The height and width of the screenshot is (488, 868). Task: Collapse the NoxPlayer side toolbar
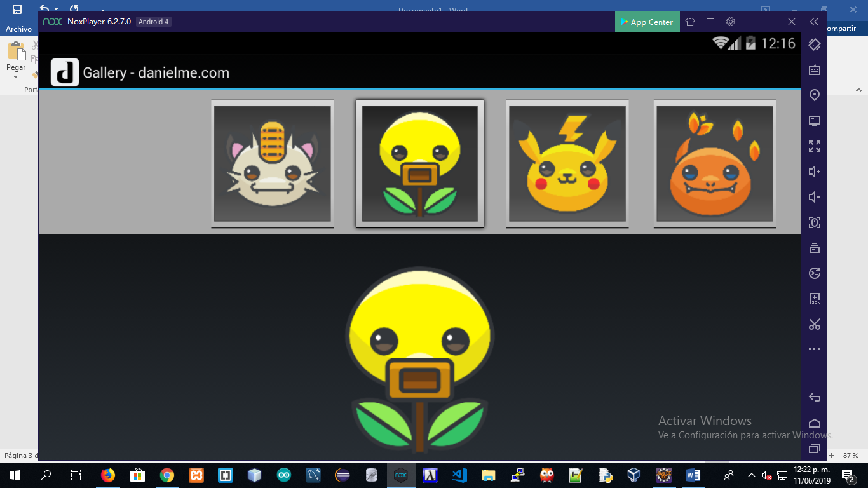click(814, 22)
